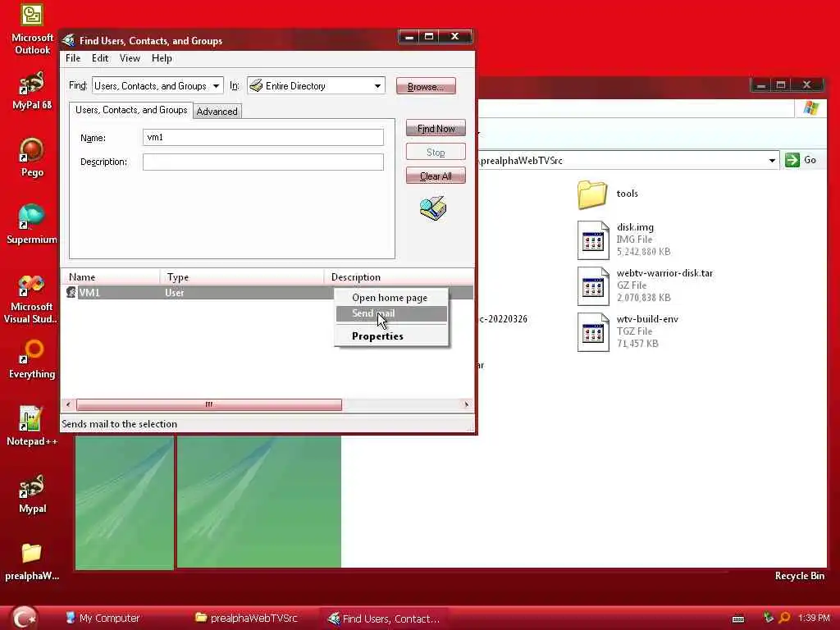Sort results by Description column header
This screenshot has height=630, width=840.
pyautogui.click(x=399, y=277)
